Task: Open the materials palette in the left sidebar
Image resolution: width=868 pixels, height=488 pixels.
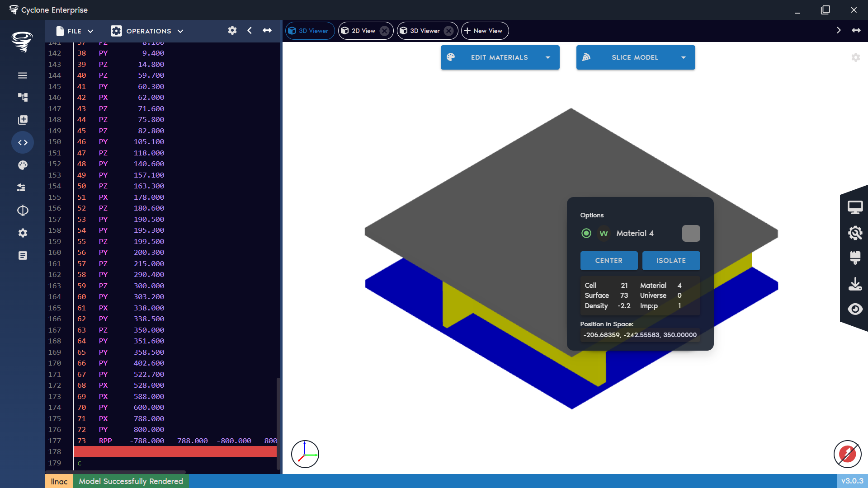Action: point(23,165)
